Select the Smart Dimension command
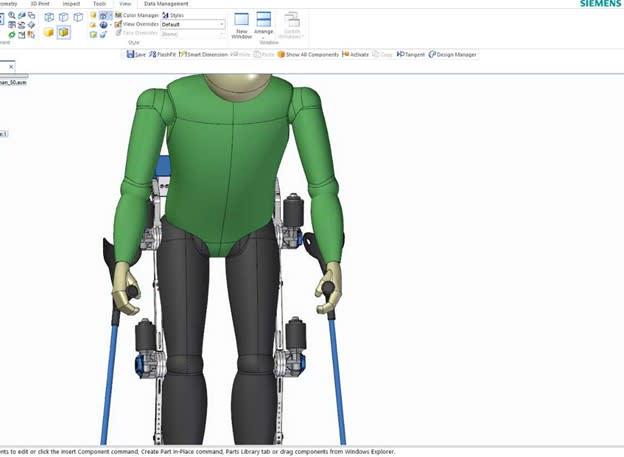624x457 pixels. tap(203, 55)
